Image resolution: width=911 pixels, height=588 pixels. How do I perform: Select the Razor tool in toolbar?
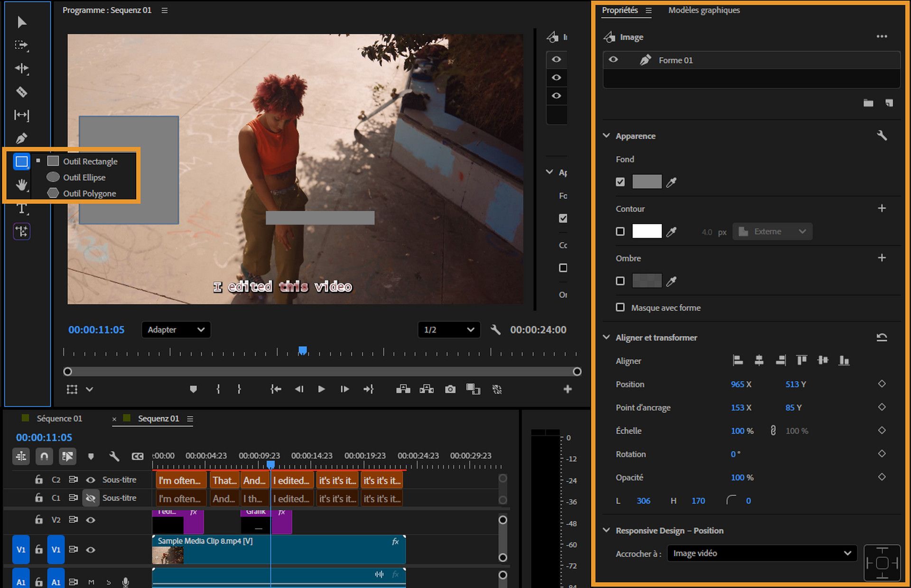coord(21,92)
